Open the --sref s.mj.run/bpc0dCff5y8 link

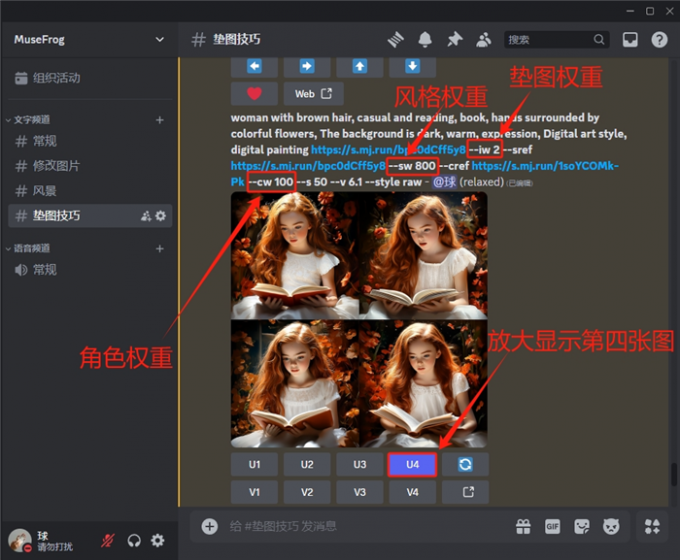(x=308, y=166)
